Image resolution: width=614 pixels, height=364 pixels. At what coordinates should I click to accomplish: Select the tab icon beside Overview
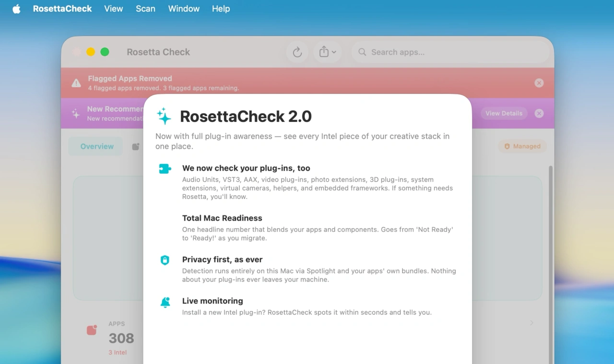click(136, 147)
